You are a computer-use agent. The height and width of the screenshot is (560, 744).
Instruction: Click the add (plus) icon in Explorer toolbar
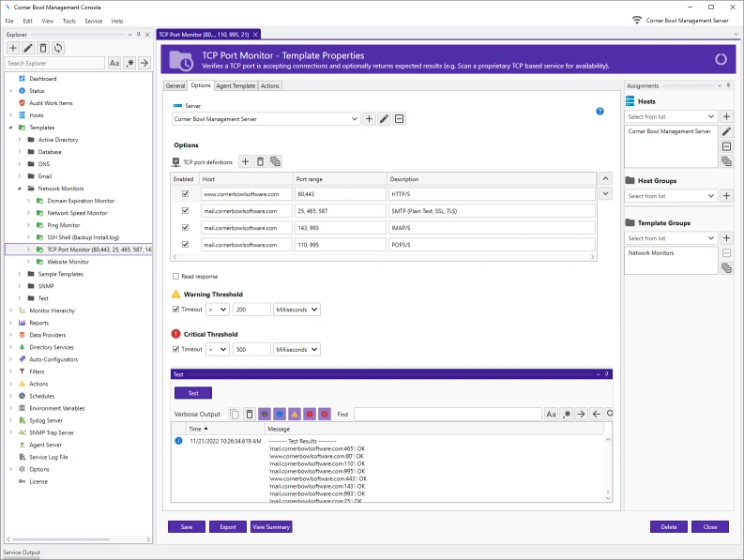(x=13, y=48)
